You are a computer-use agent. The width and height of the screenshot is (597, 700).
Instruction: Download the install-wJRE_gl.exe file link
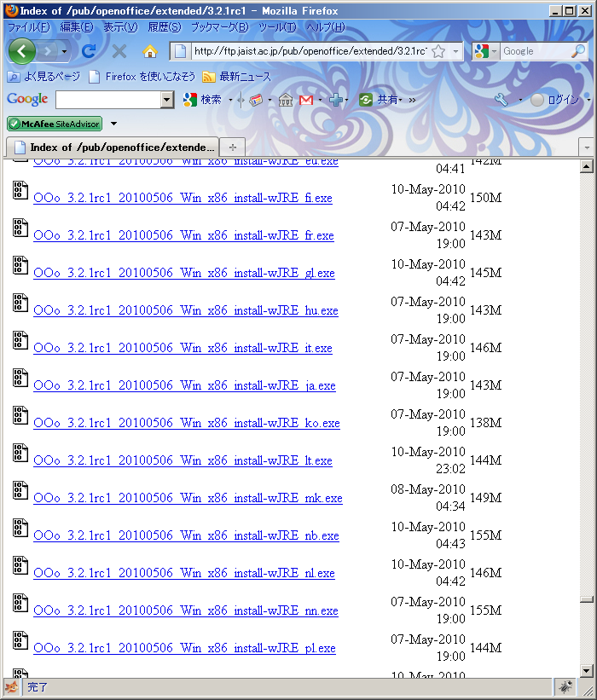point(184,273)
